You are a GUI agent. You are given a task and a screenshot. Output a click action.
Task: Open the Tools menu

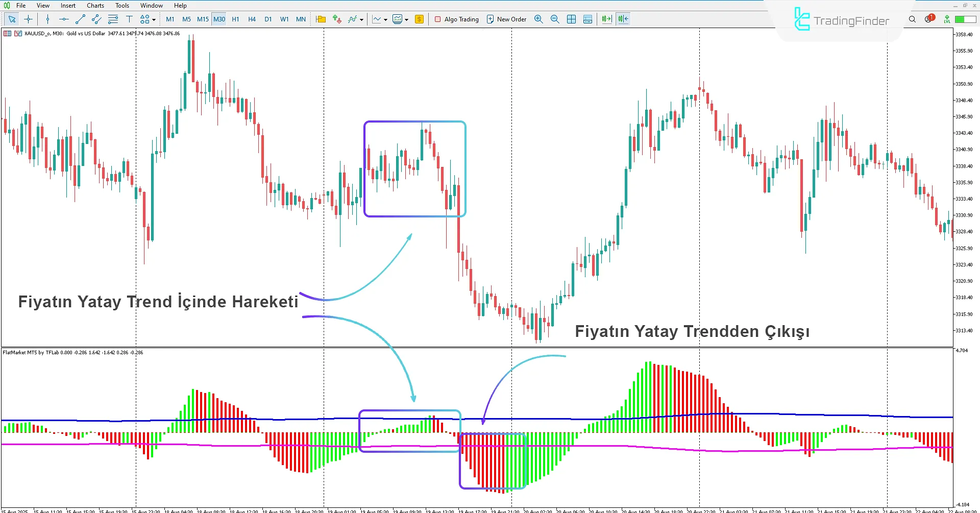[x=122, y=6]
